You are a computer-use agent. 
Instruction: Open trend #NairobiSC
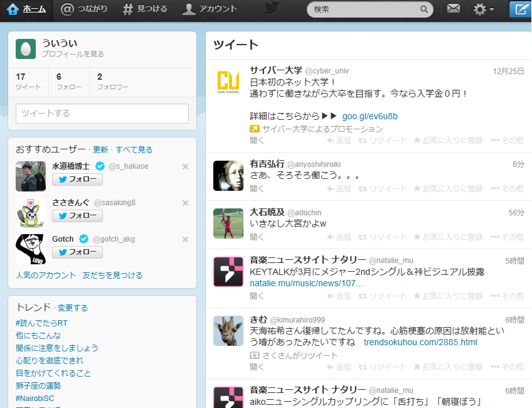click(x=35, y=399)
